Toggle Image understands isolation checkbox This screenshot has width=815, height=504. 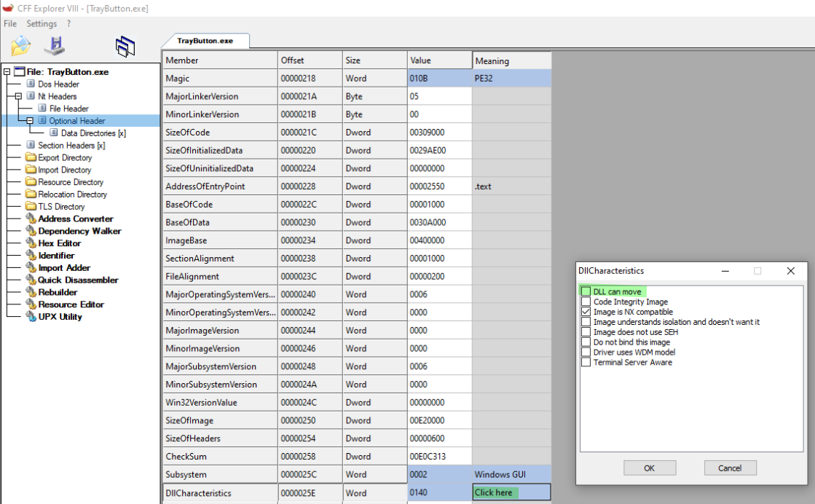tap(586, 322)
